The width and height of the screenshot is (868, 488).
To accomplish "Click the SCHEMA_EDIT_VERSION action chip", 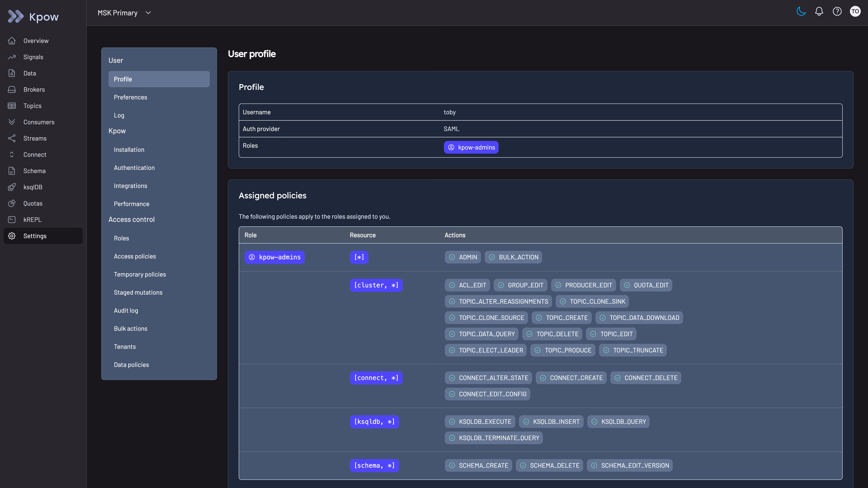I will pyautogui.click(x=630, y=465).
